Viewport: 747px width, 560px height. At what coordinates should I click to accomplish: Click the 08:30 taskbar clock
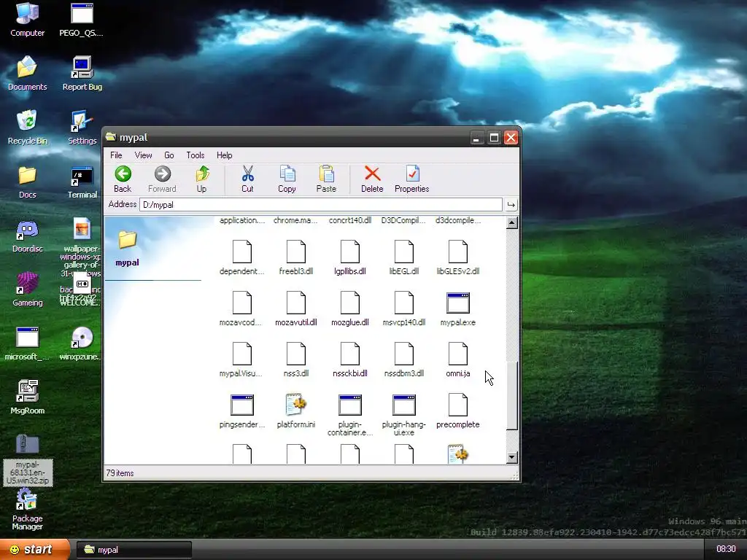(x=726, y=549)
